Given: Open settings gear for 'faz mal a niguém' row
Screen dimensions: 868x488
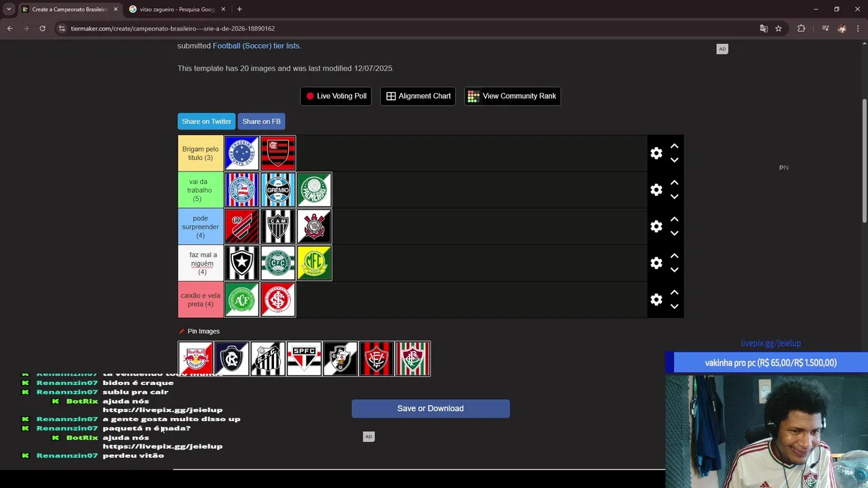Looking at the screenshot, I should 656,263.
